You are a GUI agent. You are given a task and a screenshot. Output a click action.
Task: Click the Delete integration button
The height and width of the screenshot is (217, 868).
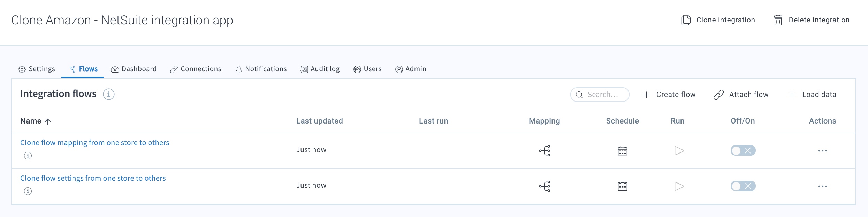[812, 20]
